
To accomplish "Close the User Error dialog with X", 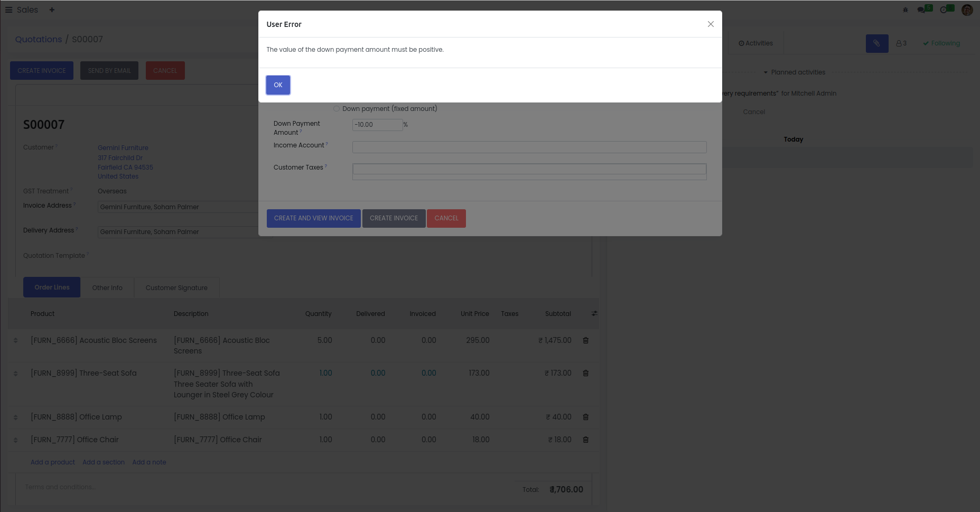I will pos(711,24).
